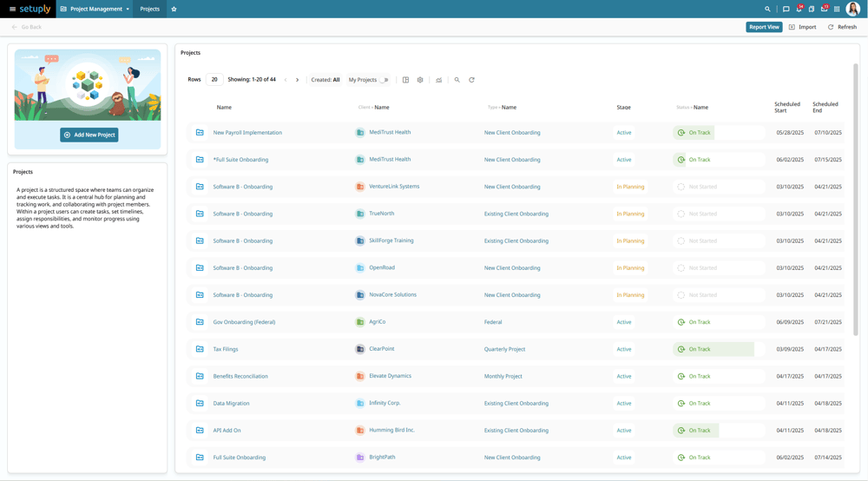Open *Full Suite Onboarding project link
The width and height of the screenshot is (868, 481).
tap(240, 160)
